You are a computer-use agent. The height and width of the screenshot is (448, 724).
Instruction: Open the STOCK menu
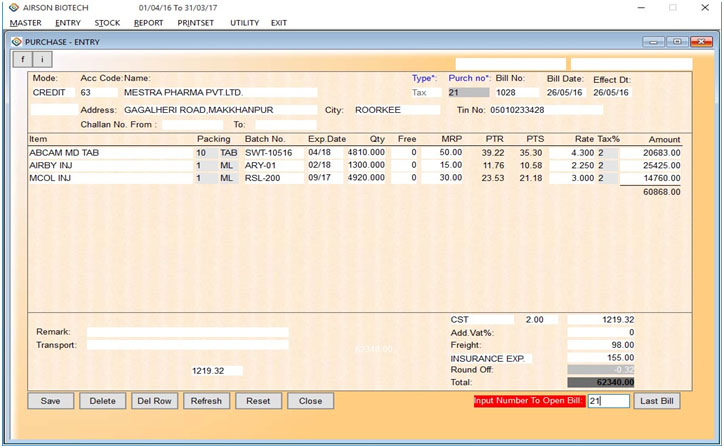pos(107,22)
